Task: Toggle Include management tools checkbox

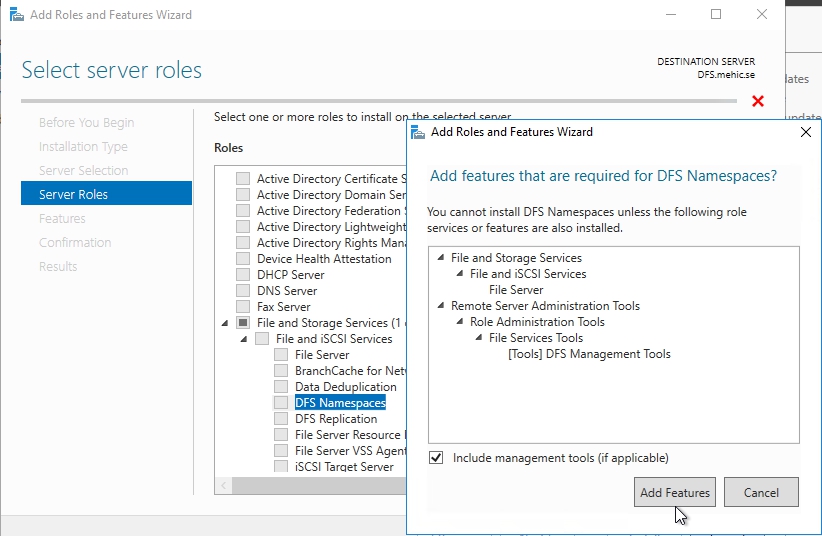Action: 436,458
